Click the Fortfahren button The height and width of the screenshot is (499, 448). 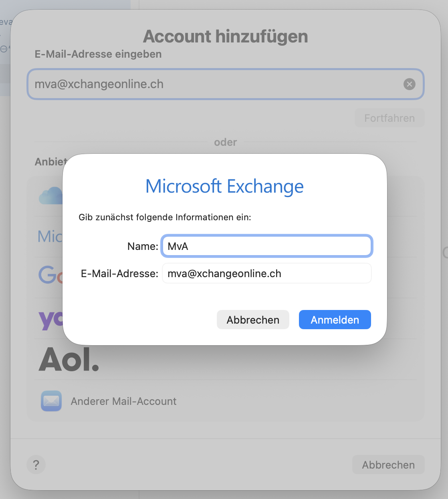[389, 118]
